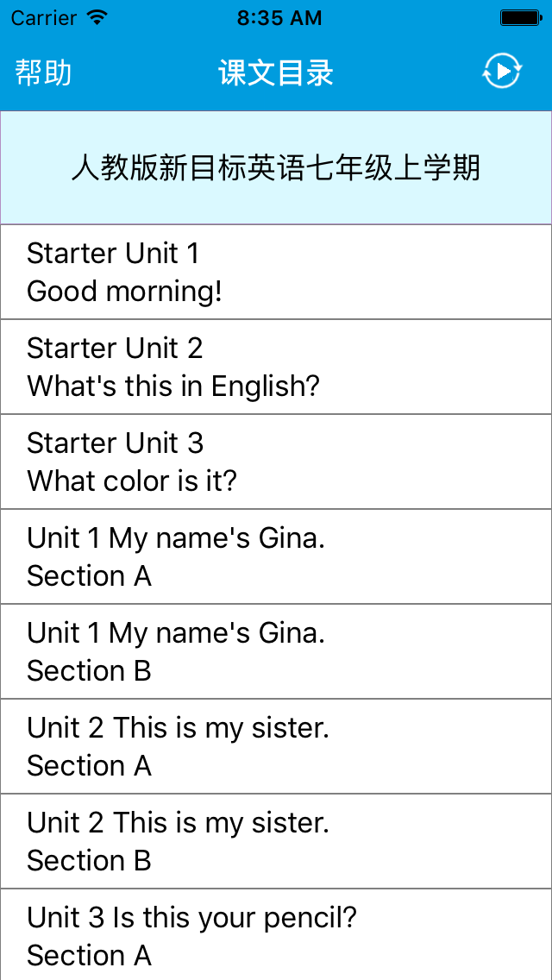Open Unit 3 Is this your pencil? Section A
Viewport: 552px width, 980px height.
[276, 935]
